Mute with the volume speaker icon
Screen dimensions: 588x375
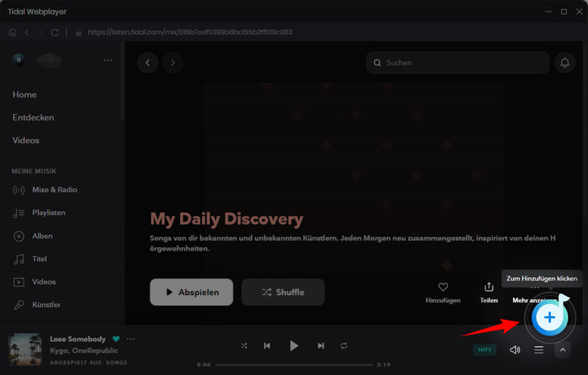[x=515, y=350]
